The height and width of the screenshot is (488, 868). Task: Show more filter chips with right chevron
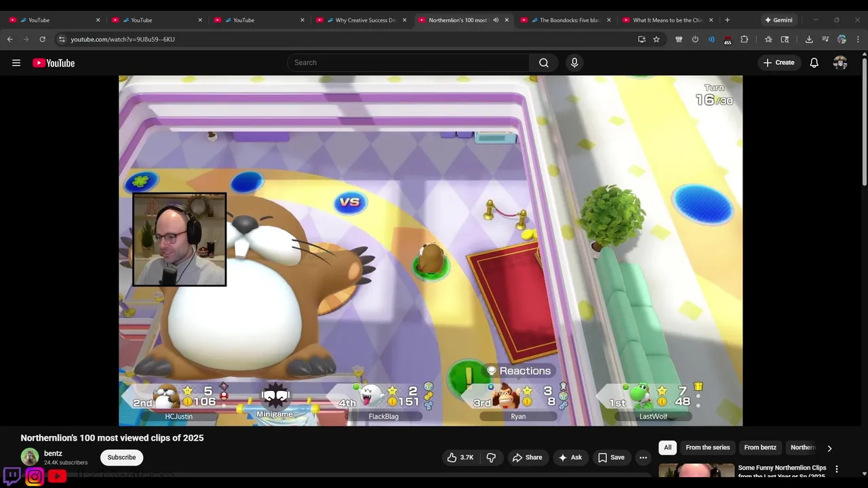pyautogui.click(x=829, y=448)
